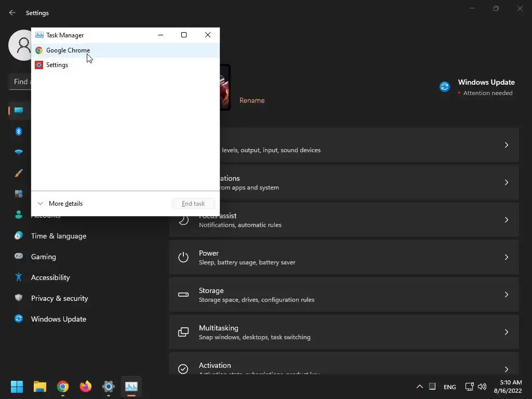
Task: Go back in the Settings window
Action: (12, 12)
